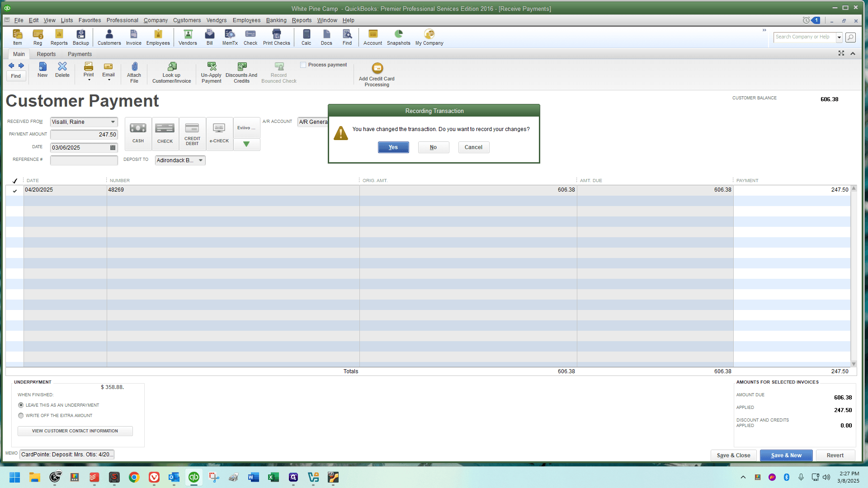Open the Customers menu
This screenshot has height=488, width=868.
187,20
